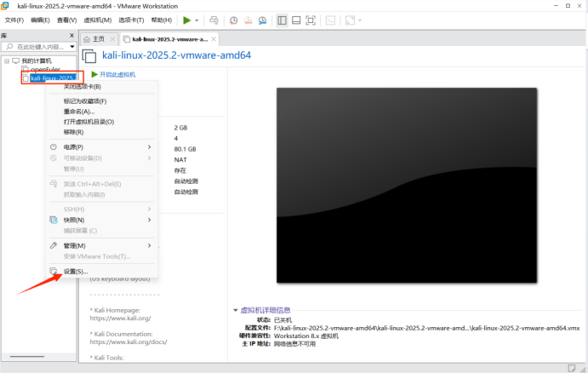Choose 重命名(A)... in the context menu
Viewport: 588px width, 373px height.
pyautogui.click(x=79, y=112)
